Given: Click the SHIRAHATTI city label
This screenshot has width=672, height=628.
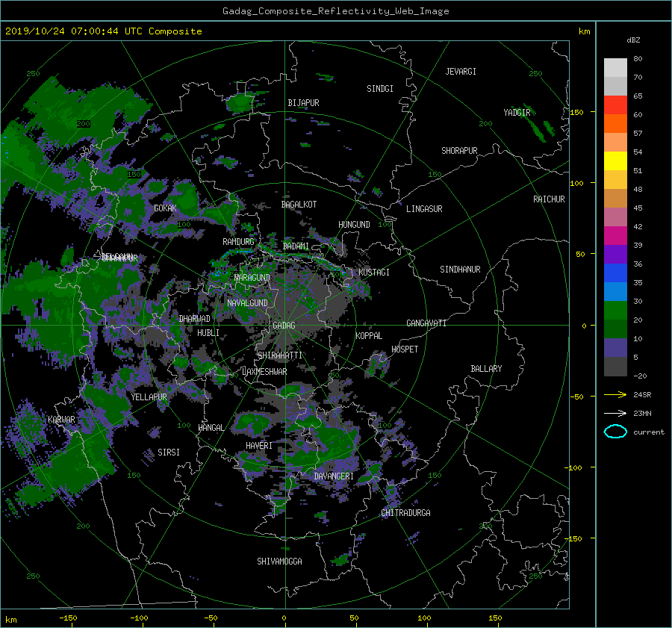Looking at the screenshot, I should coord(280,355).
